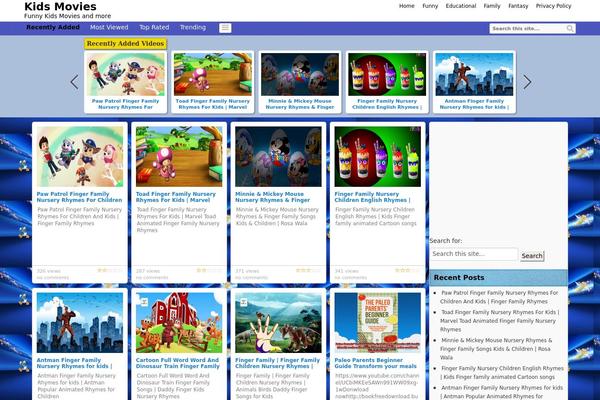This screenshot has height=400, width=600.
Task: Click Toad Finger Family grid card title
Action: 176,197
